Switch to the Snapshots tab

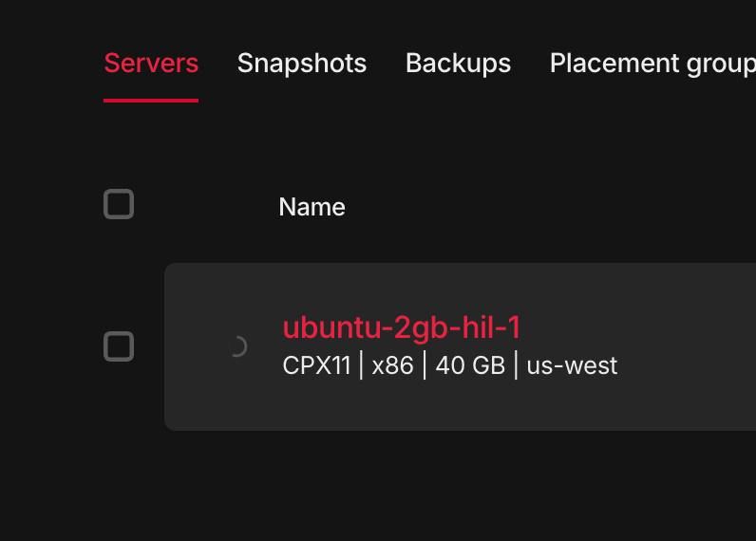[x=301, y=64]
